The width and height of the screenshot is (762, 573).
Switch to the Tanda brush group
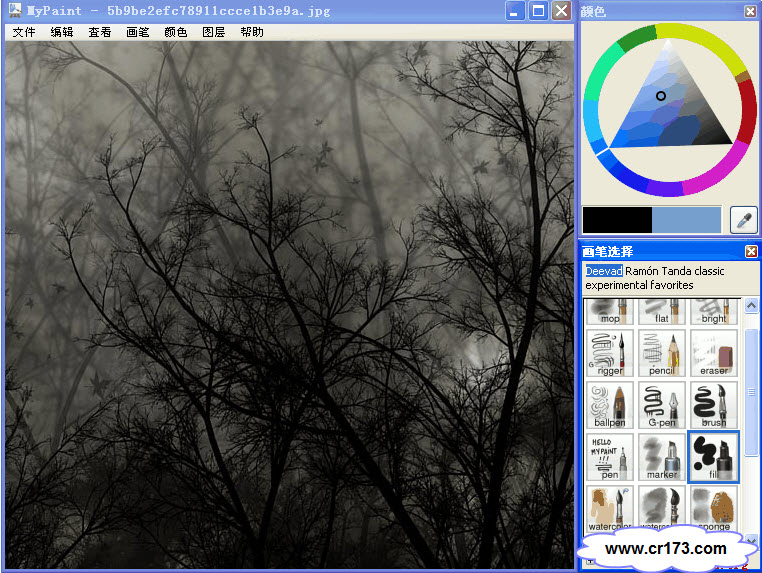click(676, 271)
